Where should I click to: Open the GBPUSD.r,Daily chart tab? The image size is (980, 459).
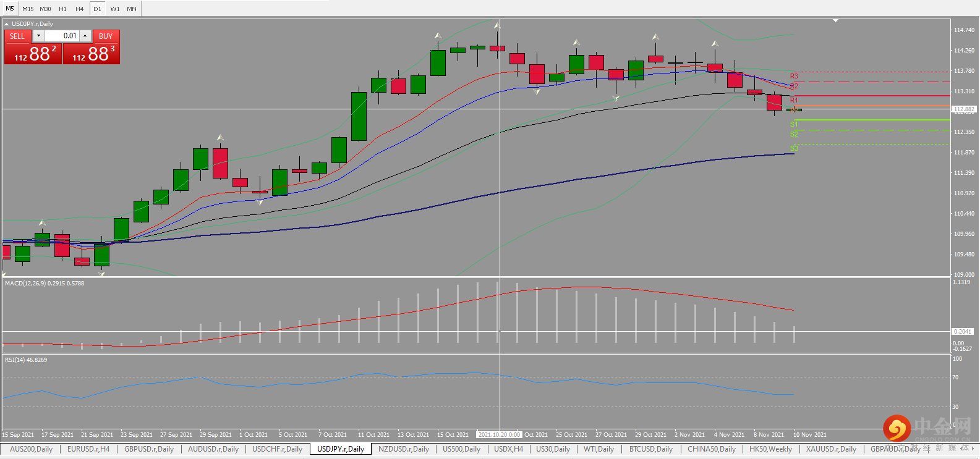tap(149, 449)
